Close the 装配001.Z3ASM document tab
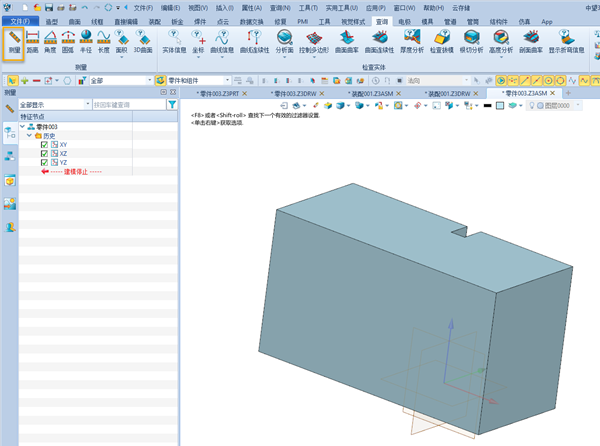 tap(398, 93)
